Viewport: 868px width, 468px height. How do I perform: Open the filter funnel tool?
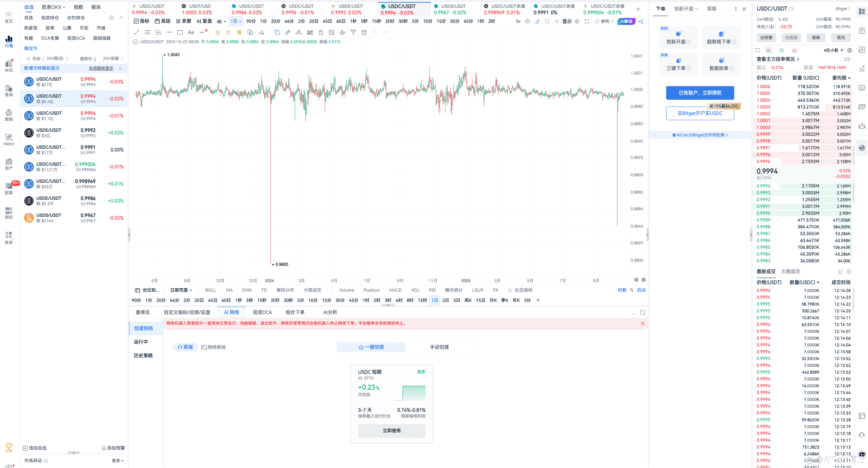pos(353,32)
